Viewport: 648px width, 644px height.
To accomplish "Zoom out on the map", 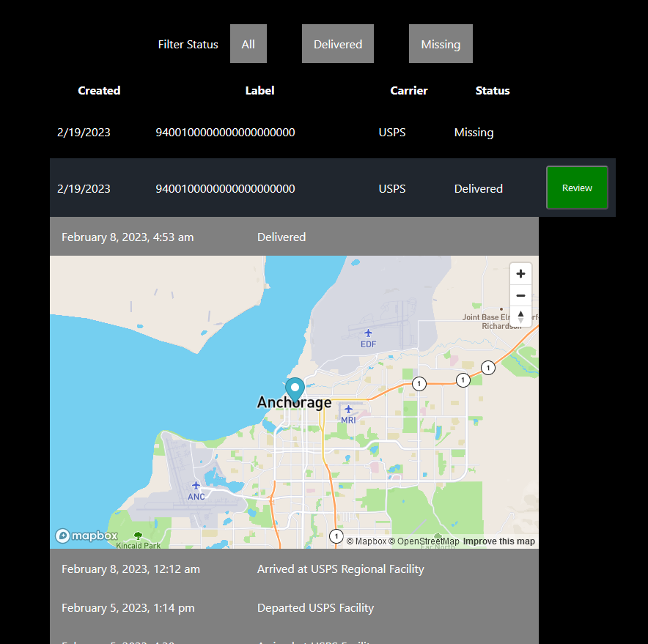I will pos(520,295).
